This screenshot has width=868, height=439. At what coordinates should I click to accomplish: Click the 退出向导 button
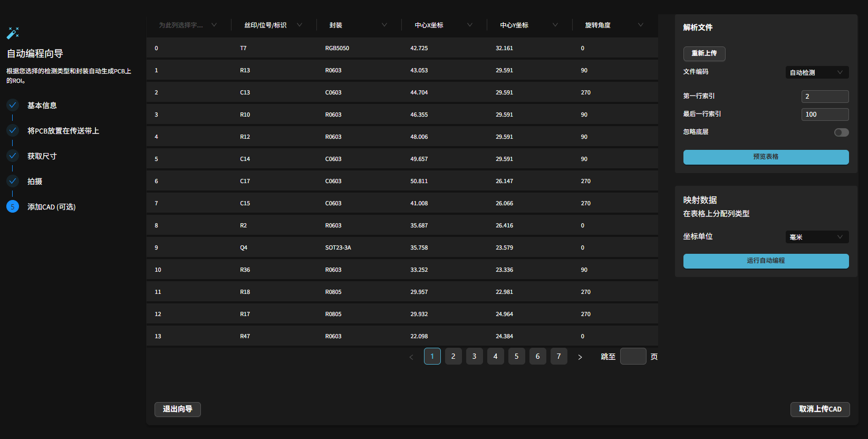(x=178, y=409)
